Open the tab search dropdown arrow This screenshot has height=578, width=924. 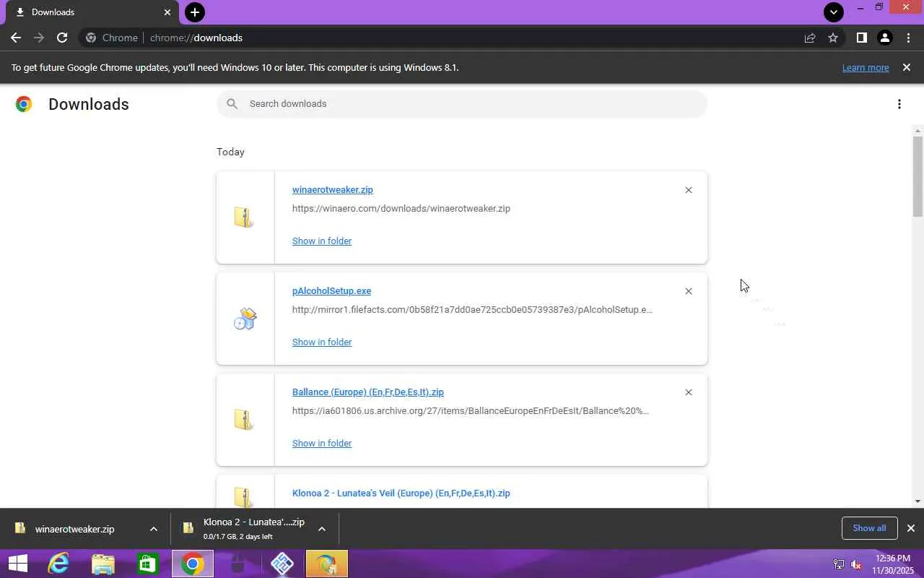click(x=834, y=12)
